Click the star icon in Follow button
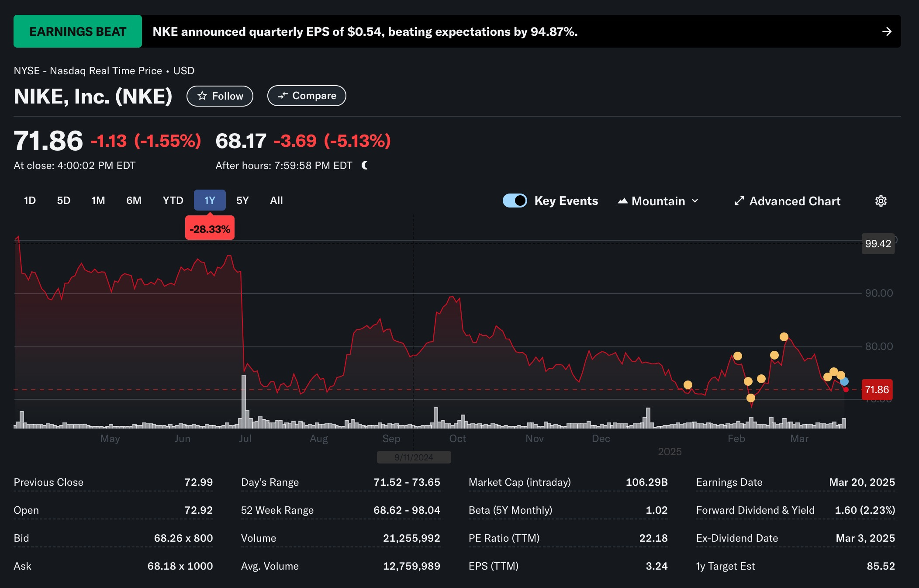The image size is (919, 588). point(202,96)
